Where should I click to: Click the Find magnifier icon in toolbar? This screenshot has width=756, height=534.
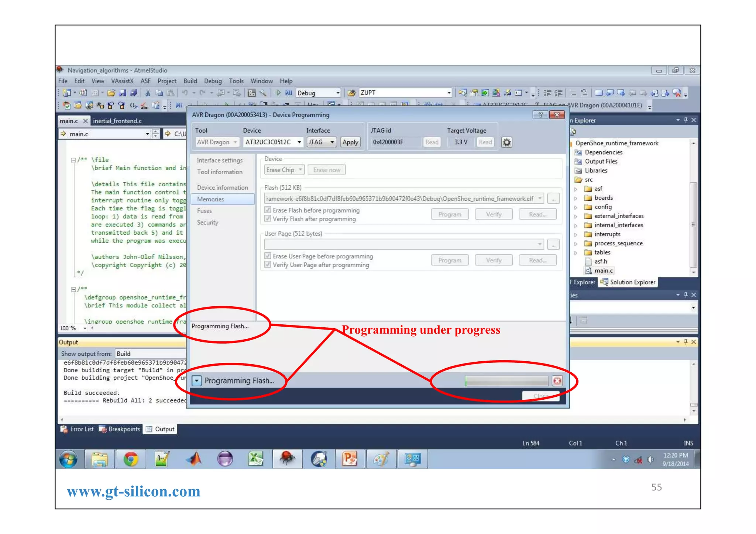(262, 93)
